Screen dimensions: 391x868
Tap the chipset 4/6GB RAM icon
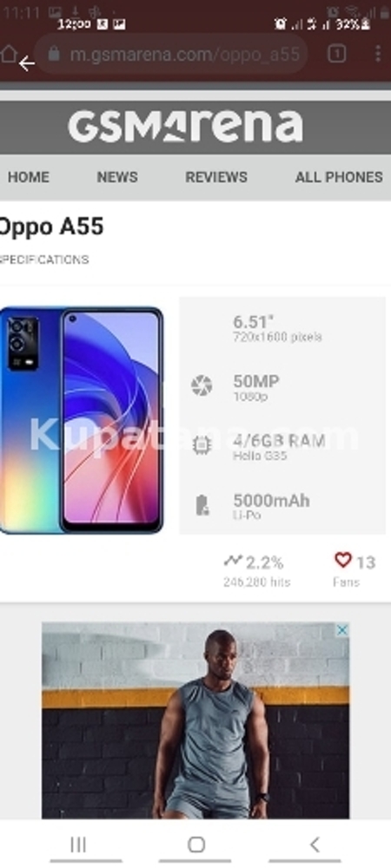pyautogui.click(x=202, y=445)
